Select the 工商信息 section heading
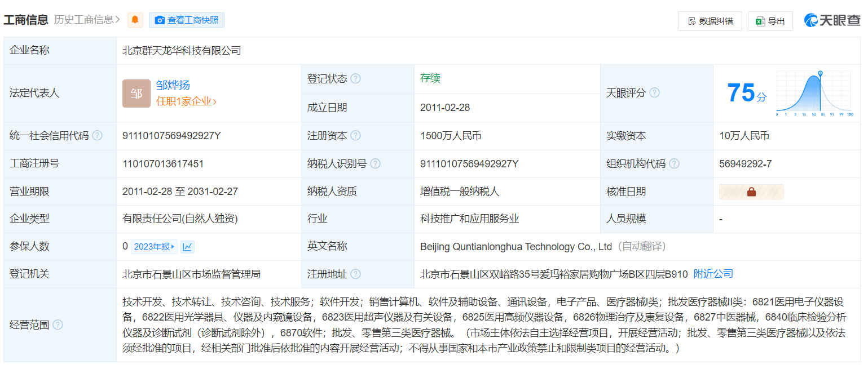The width and height of the screenshot is (868, 369). (x=26, y=20)
